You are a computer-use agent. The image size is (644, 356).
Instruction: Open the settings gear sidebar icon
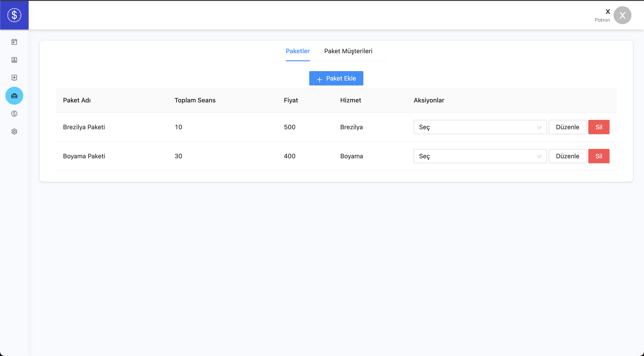(14, 131)
